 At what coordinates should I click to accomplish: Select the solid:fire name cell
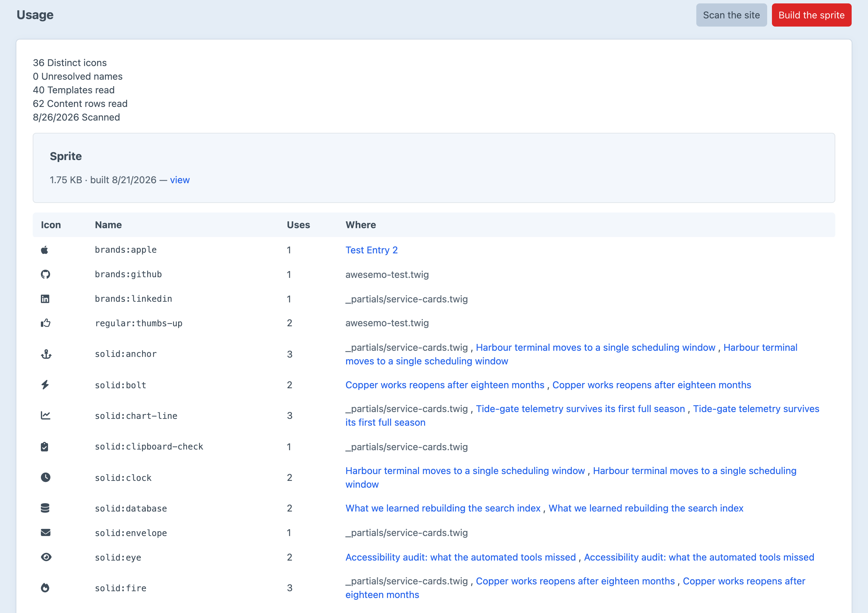coord(121,588)
